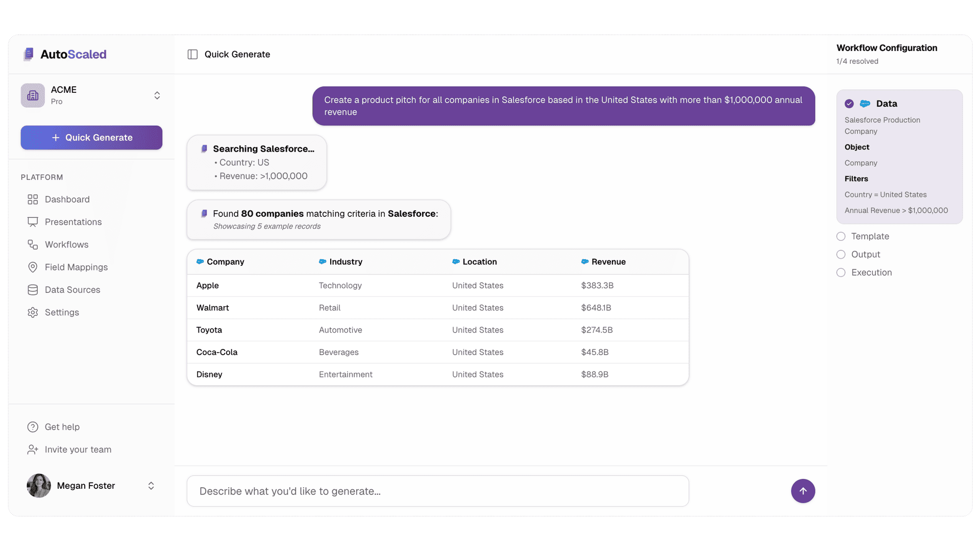Open Dashboard from sidebar icon
The width and height of the screenshot is (980, 551).
tap(33, 199)
